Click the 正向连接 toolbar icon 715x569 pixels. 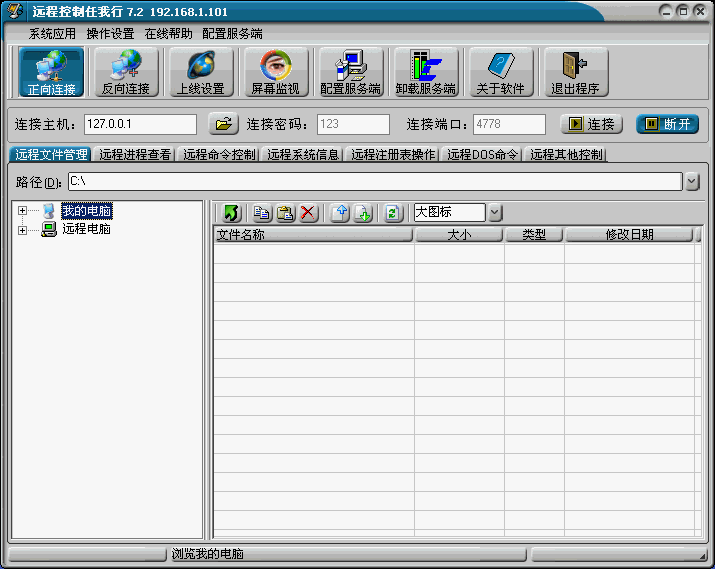pyautogui.click(x=52, y=72)
